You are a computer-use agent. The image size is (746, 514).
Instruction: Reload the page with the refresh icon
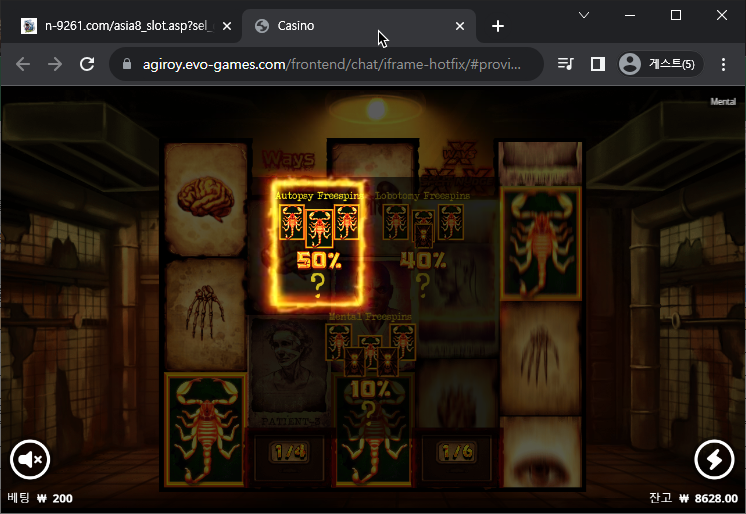tap(87, 64)
